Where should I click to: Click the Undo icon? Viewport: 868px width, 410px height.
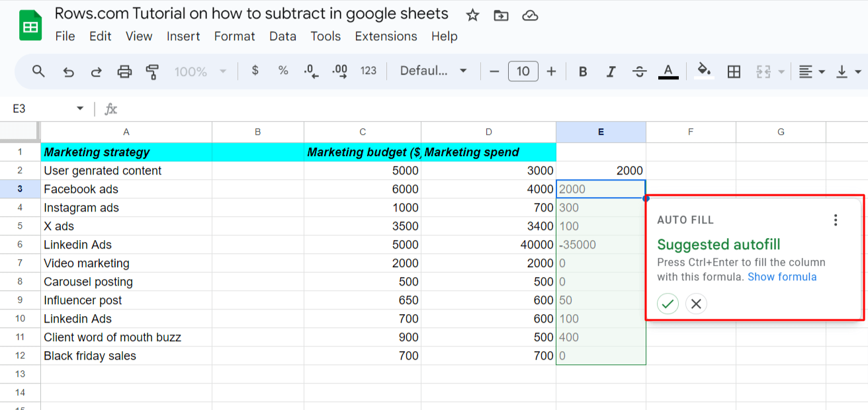coord(68,71)
